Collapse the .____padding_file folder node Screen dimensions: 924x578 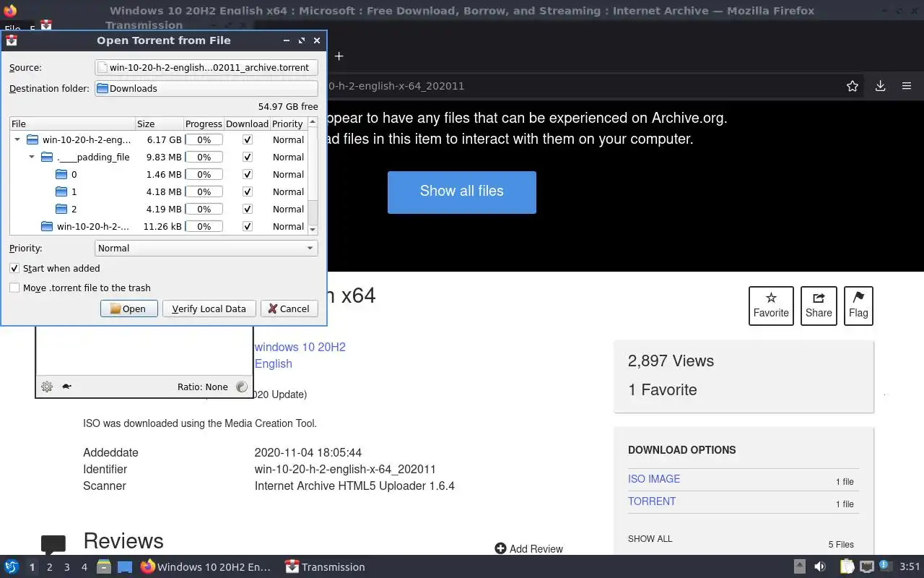point(32,157)
